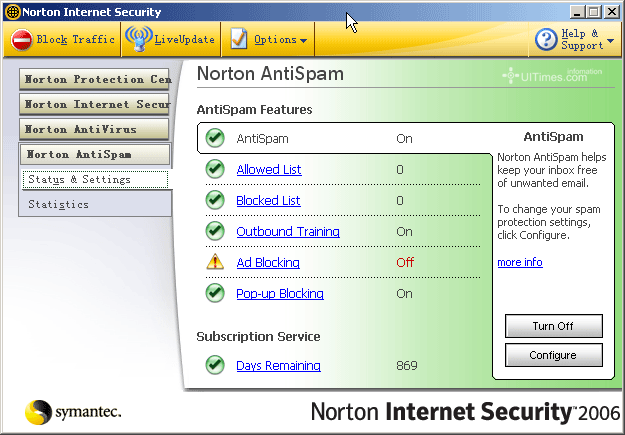Click the AntiSpam Features heading
The height and width of the screenshot is (435, 625).
254,110
